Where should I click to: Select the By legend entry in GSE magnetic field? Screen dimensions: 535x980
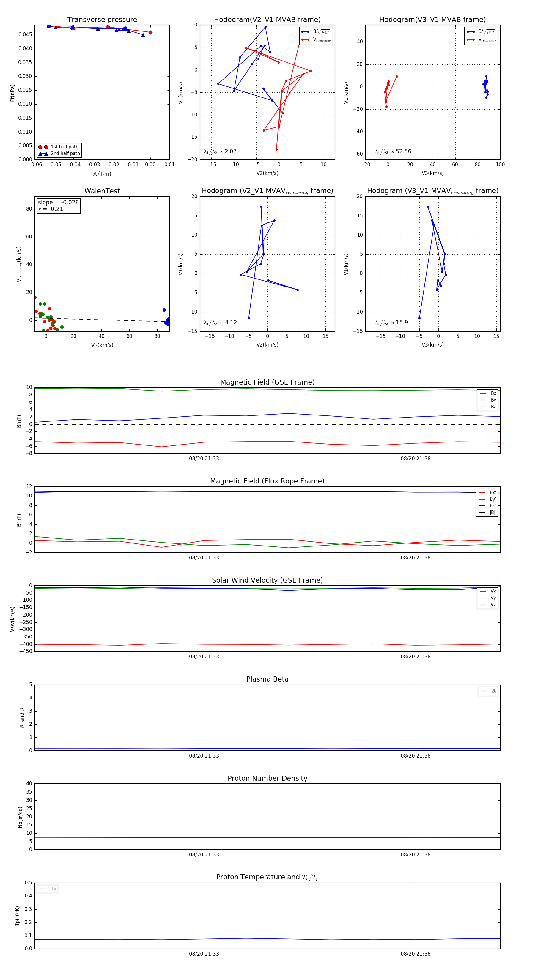tap(488, 400)
